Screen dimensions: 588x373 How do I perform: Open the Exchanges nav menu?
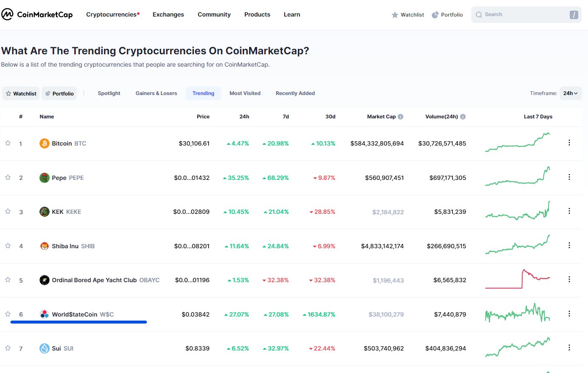(x=168, y=14)
